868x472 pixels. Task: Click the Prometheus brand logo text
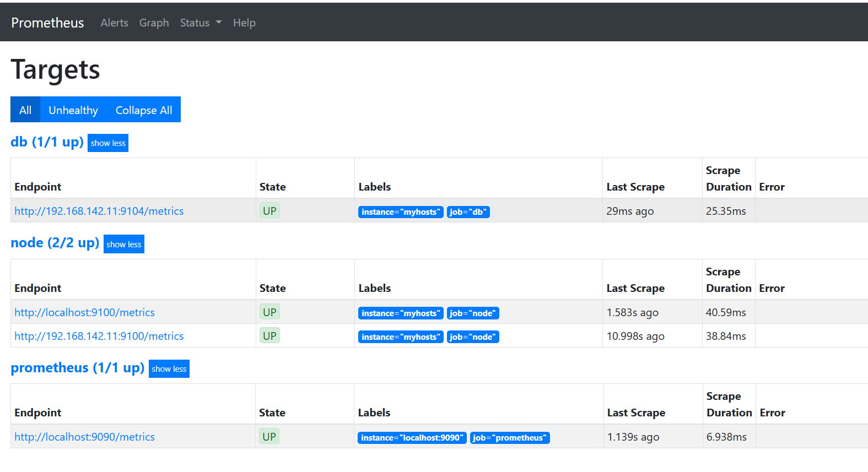coord(47,23)
